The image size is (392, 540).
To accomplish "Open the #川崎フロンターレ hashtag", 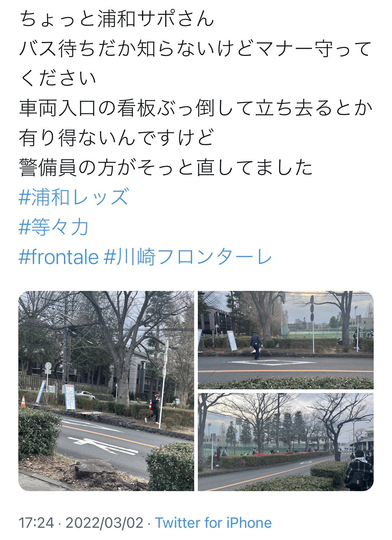I will tap(188, 257).
